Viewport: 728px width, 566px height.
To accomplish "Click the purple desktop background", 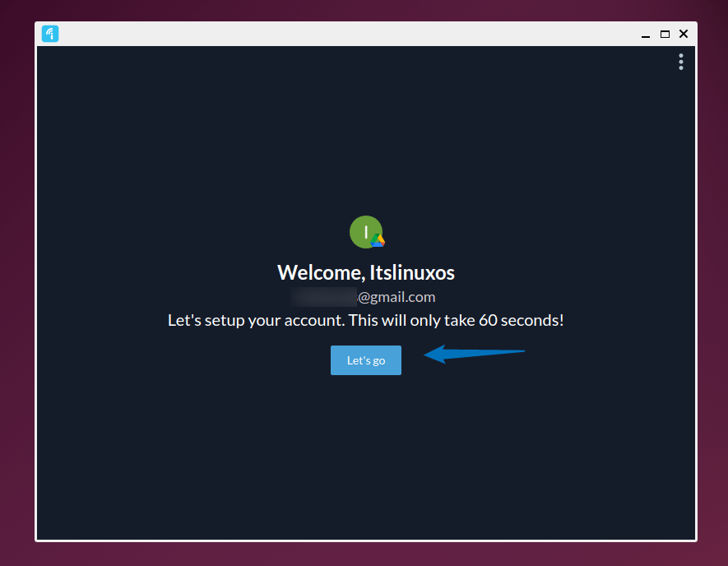I will pyautogui.click(x=16, y=288).
